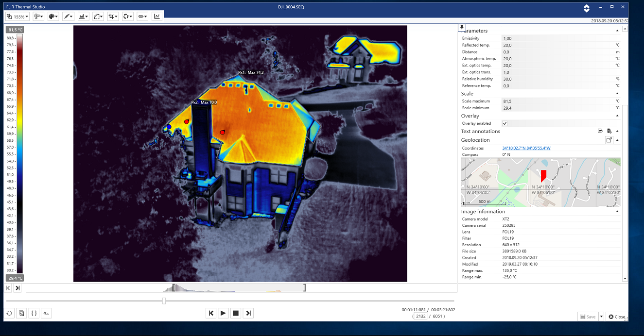Click the pin panel icon
The width and height of the screenshot is (644, 336).
point(462,27)
